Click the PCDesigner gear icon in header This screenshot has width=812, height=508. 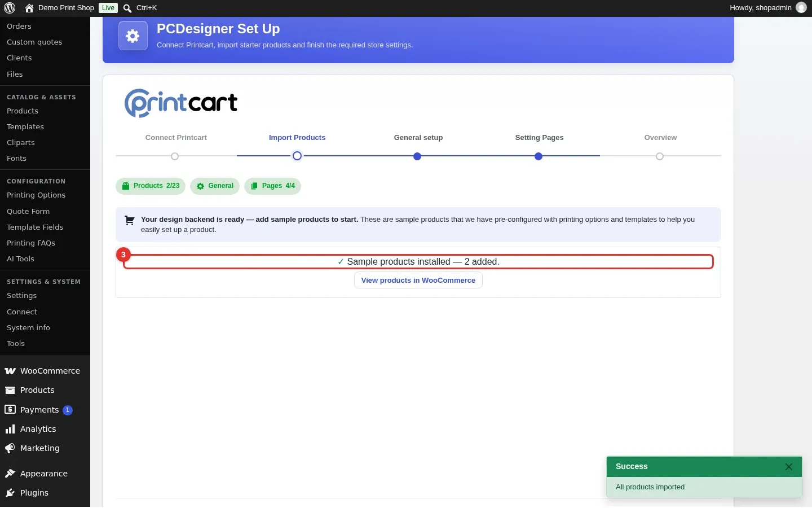tap(133, 36)
